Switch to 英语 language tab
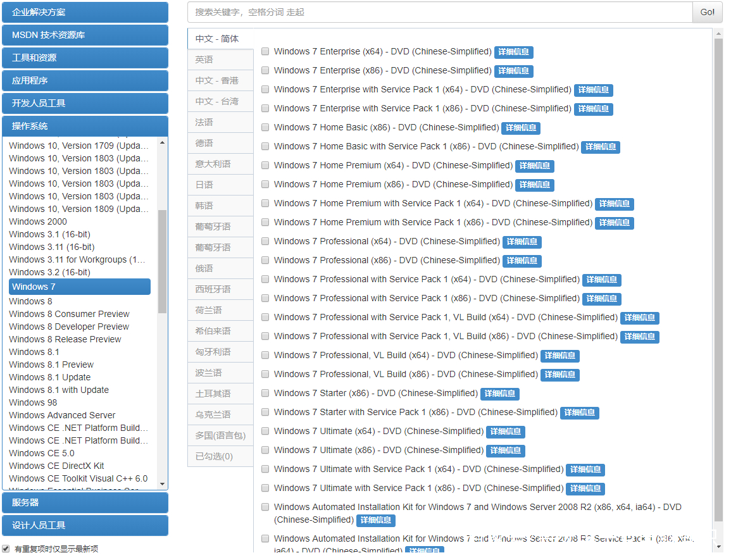The image size is (731, 560). [x=220, y=59]
